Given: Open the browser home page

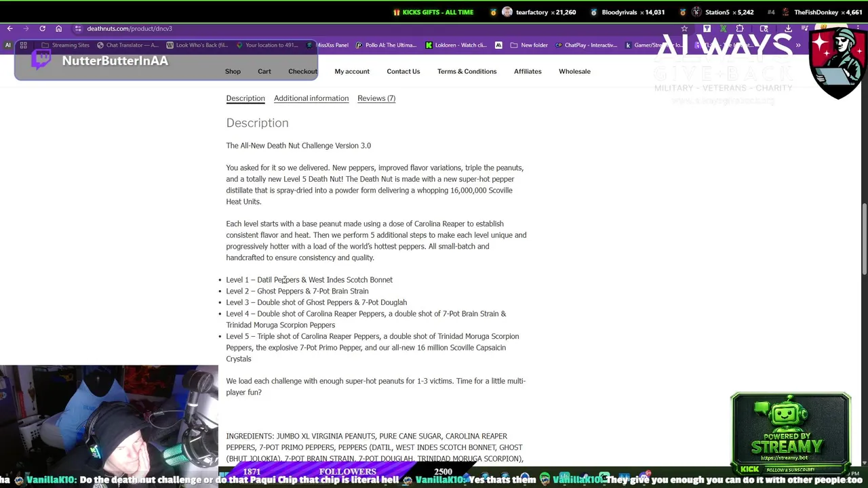Looking at the screenshot, I should coord(58,28).
